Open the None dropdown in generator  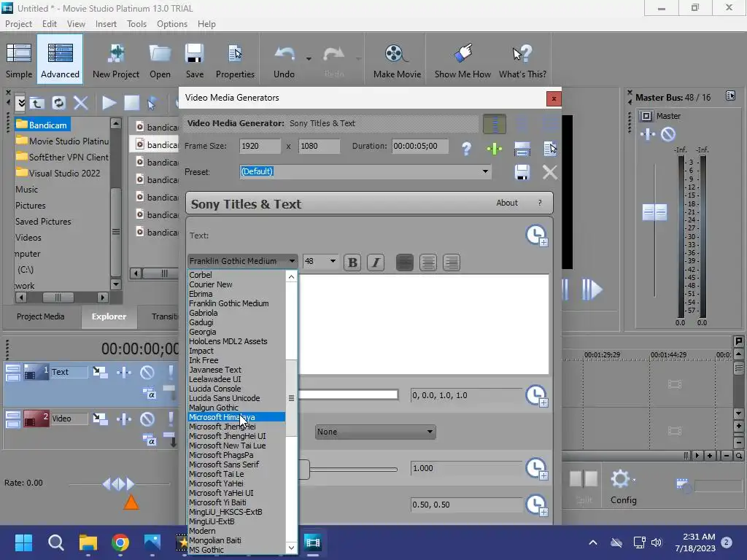coord(376,432)
